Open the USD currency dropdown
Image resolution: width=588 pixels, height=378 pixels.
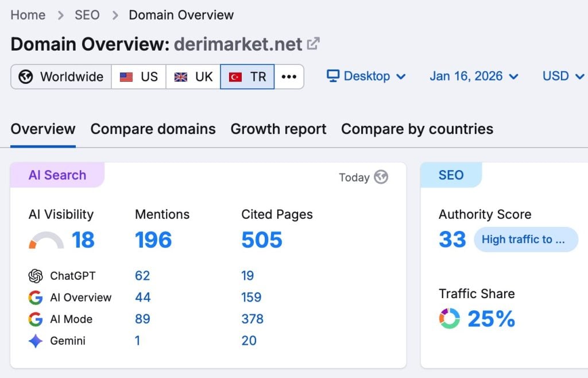(x=563, y=76)
